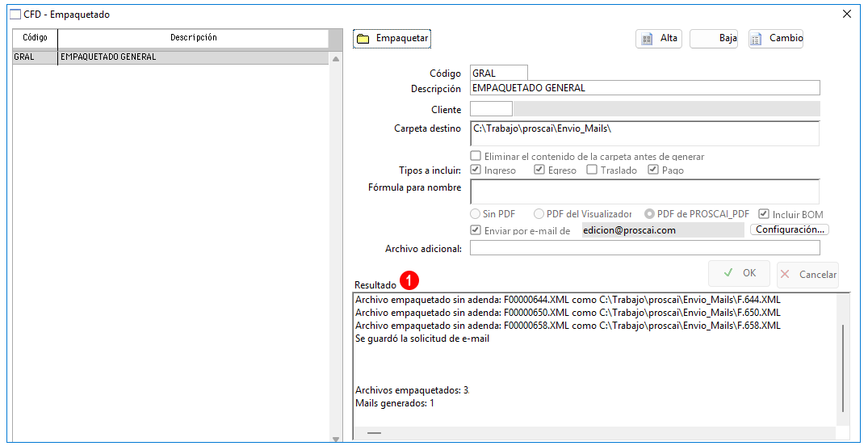Close the CFD - Empaquetado window
868x446 pixels.
[847, 15]
